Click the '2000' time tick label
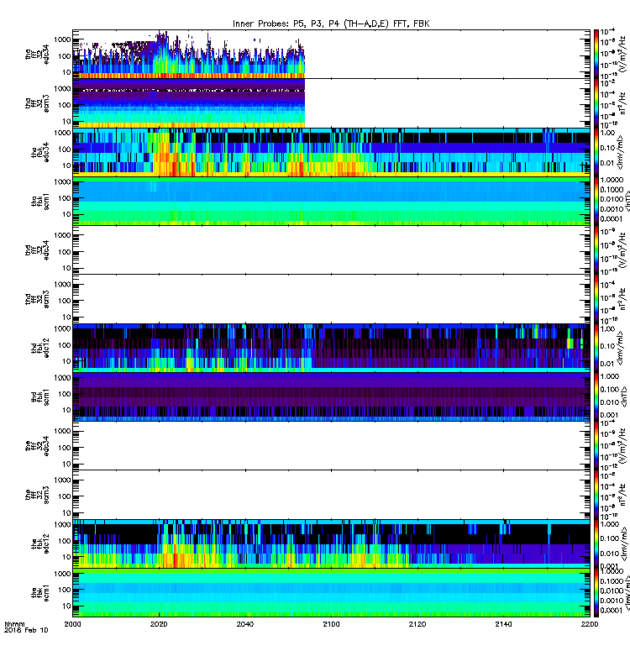630x672 pixels. pos(72,624)
